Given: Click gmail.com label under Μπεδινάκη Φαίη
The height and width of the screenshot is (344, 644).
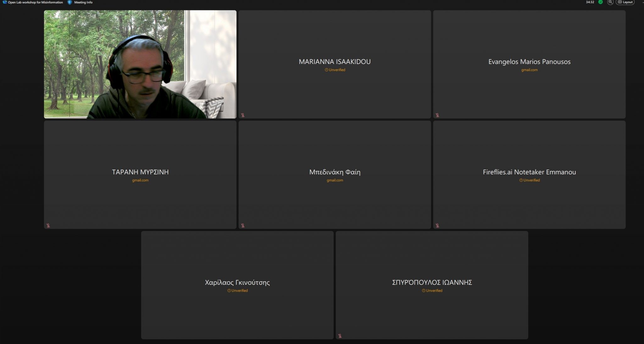Looking at the screenshot, I should pos(335,180).
